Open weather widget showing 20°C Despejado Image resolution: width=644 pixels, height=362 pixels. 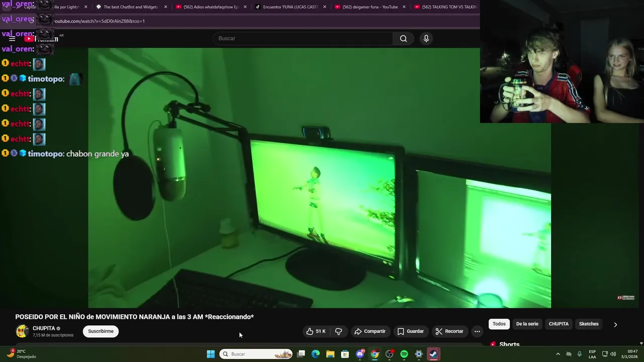pos(22,354)
